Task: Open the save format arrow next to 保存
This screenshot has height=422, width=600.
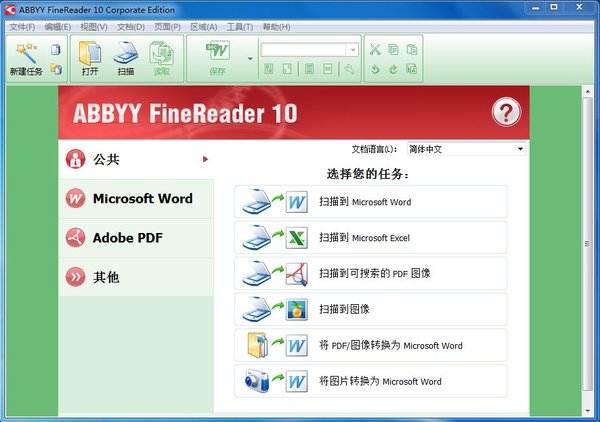Action: [250, 59]
